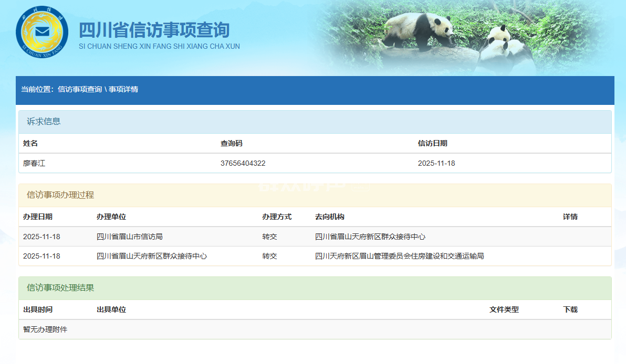Screen dimensions: 626x364
Task: Click the 下载 column header
Action: point(570,309)
